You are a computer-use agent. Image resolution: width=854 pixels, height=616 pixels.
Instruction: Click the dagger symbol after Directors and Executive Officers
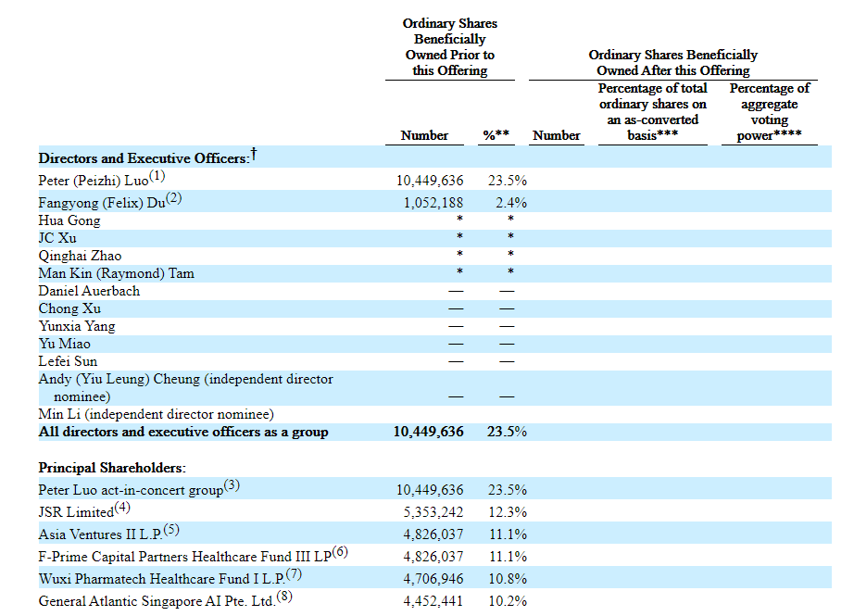[x=253, y=155]
